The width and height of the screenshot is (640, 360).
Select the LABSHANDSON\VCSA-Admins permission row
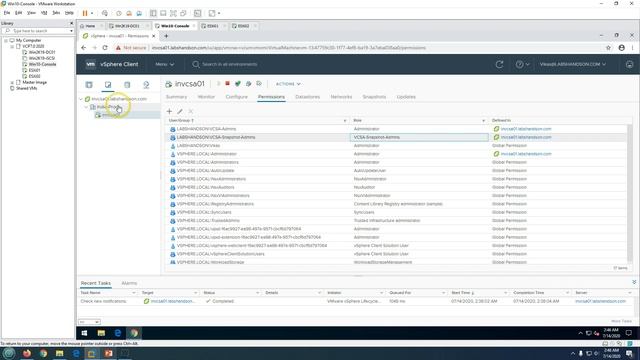[396, 129]
